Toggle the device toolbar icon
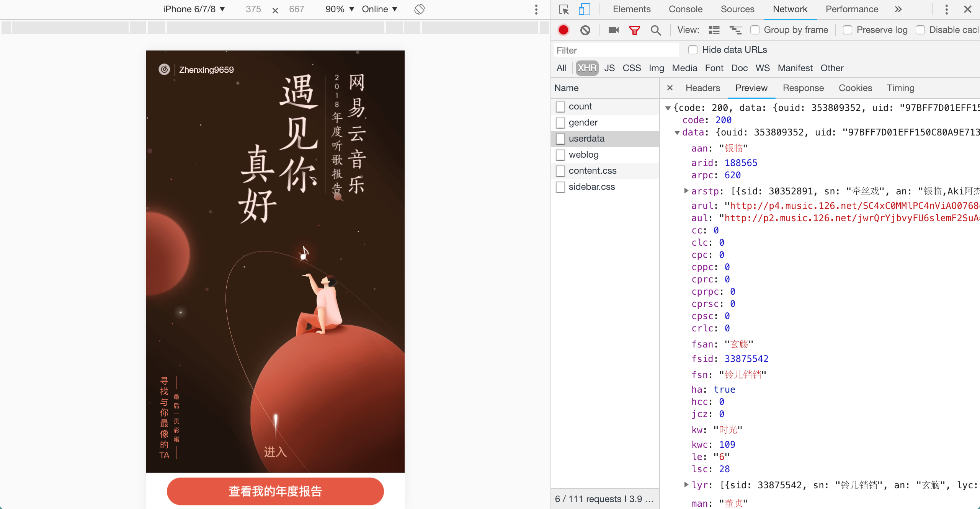Image resolution: width=980 pixels, height=509 pixels. pos(584,9)
